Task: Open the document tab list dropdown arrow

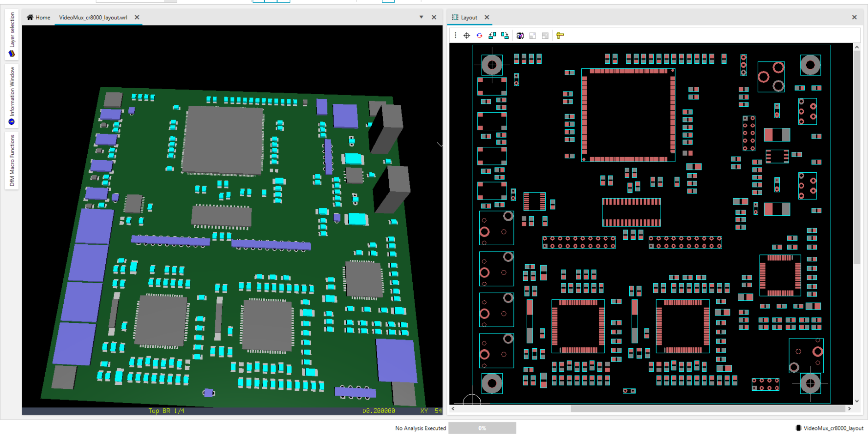Action: tap(421, 17)
